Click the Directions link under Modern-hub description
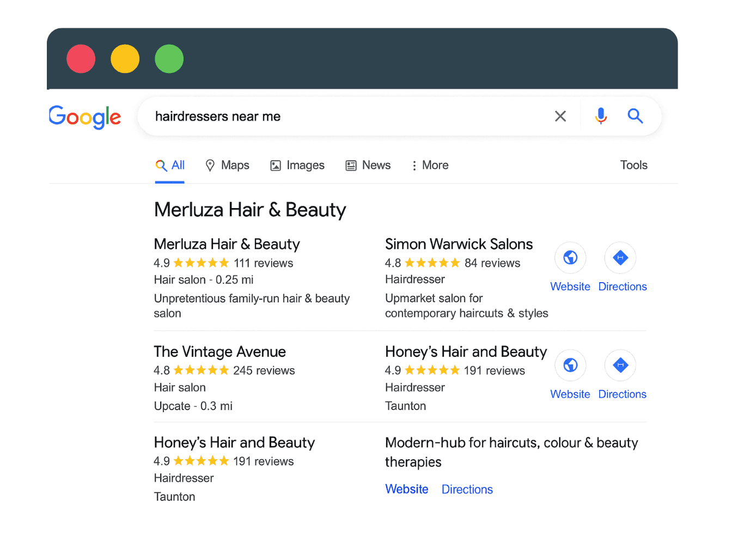744x560 pixels. (467, 489)
